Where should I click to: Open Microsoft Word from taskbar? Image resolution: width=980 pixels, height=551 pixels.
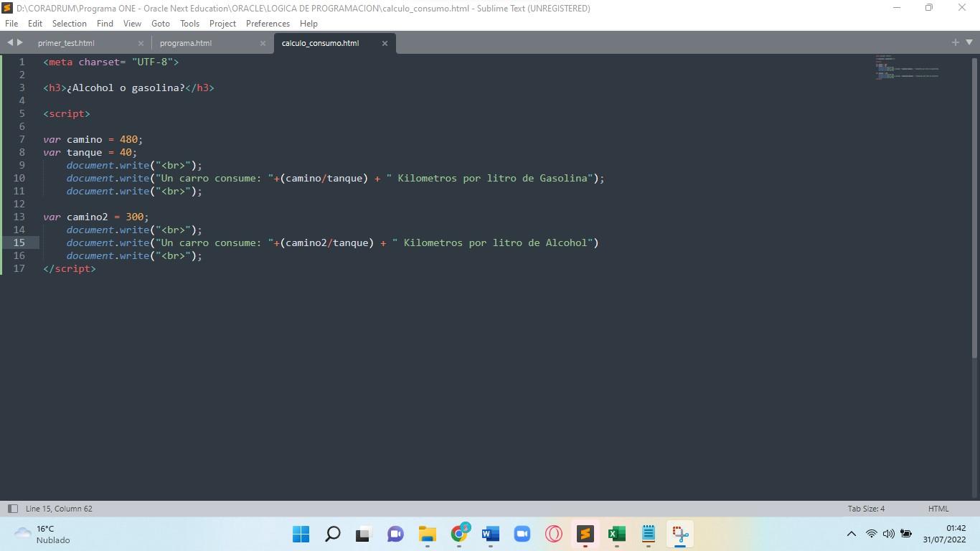click(491, 534)
